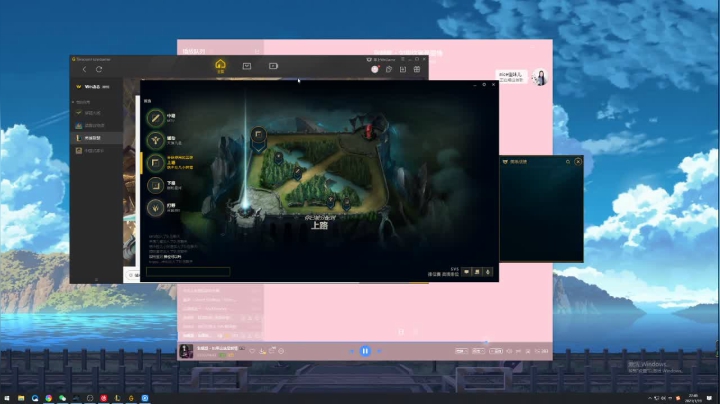
Task: Go back in WeGame window
Action: tap(84, 69)
